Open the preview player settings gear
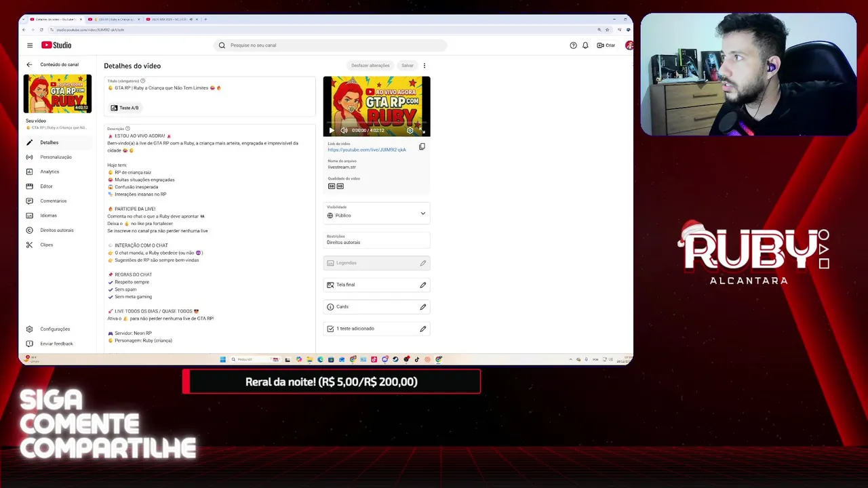 point(410,130)
